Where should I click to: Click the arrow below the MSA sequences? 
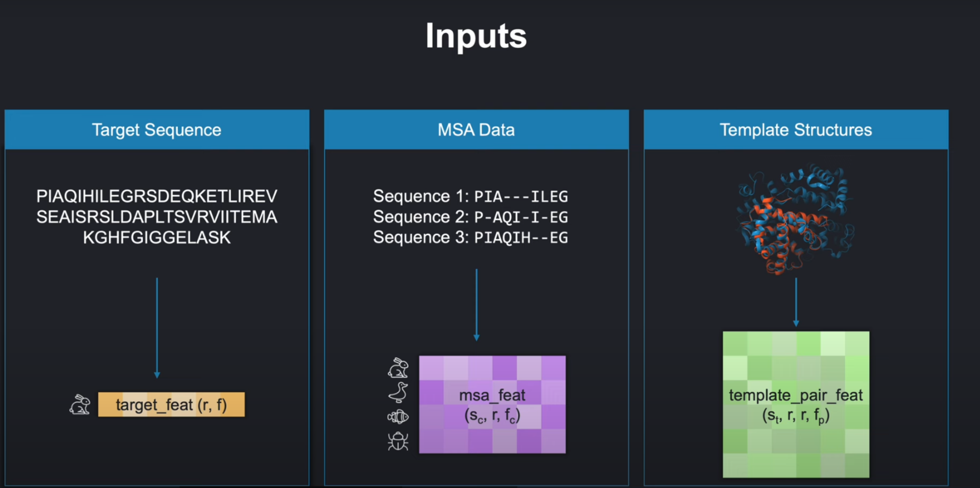[477, 304]
